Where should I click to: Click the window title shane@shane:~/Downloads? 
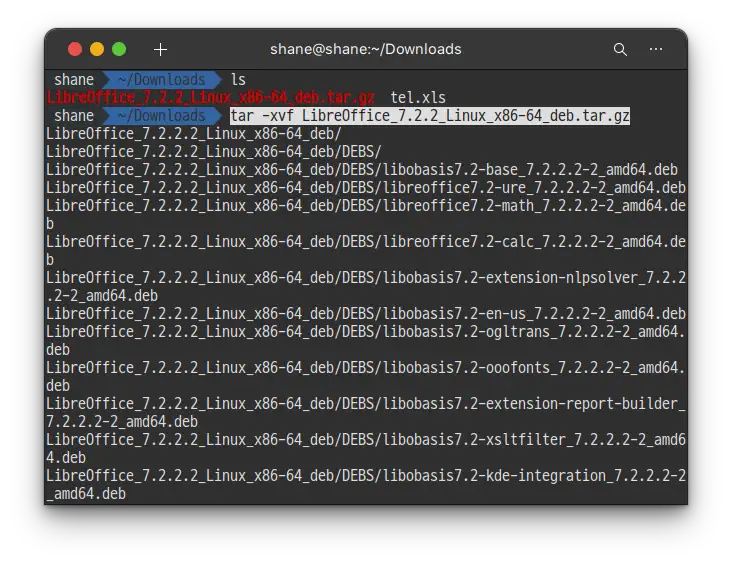pos(366,49)
